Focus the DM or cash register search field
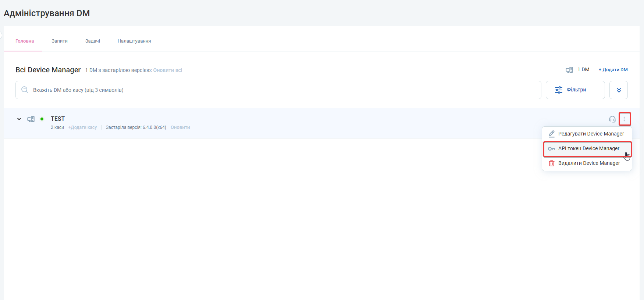This screenshot has height=300, width=644. (x=278, y=90)
